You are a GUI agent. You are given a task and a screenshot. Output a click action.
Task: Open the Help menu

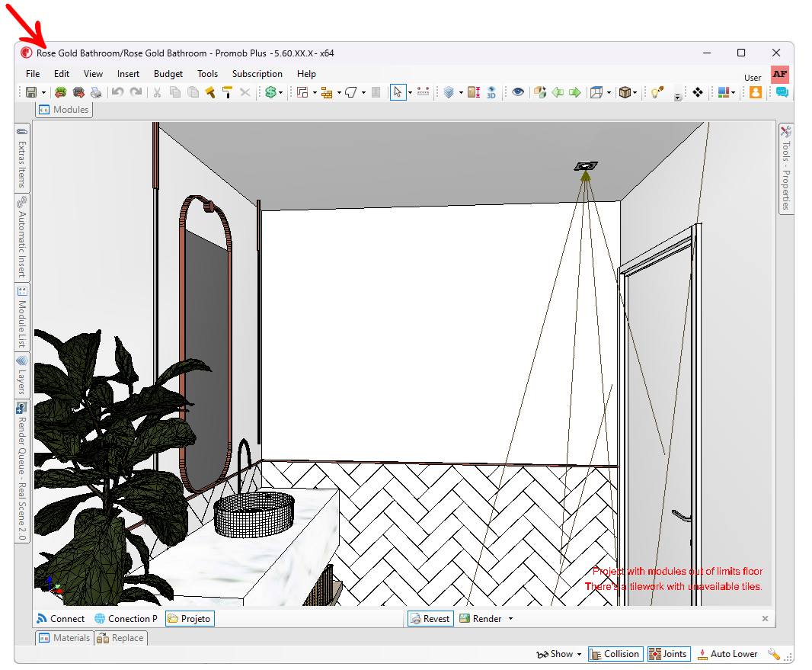click(x=306, y=74)
